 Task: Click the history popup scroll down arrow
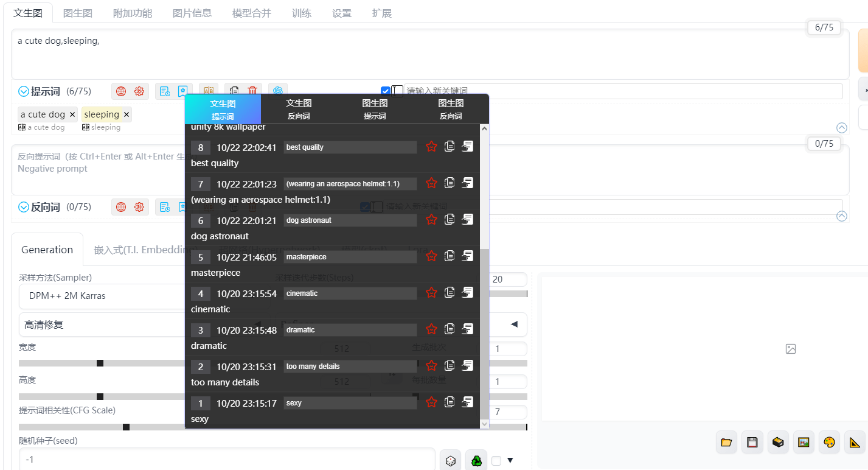pyautogui.click(x=484, y=424)
